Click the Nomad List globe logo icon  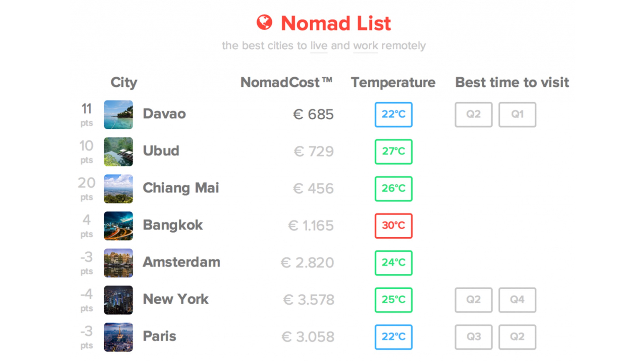click(264, 22)
